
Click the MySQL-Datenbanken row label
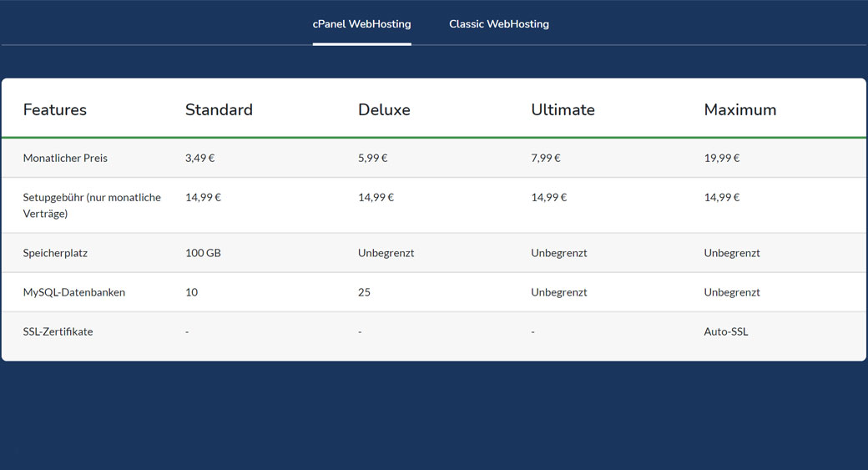point(74,292)
